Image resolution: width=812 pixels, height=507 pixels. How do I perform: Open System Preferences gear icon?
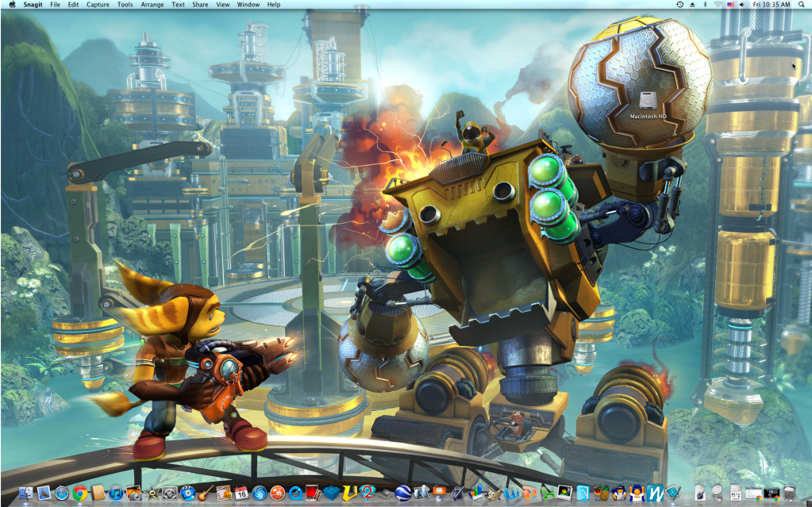(170, 493)
